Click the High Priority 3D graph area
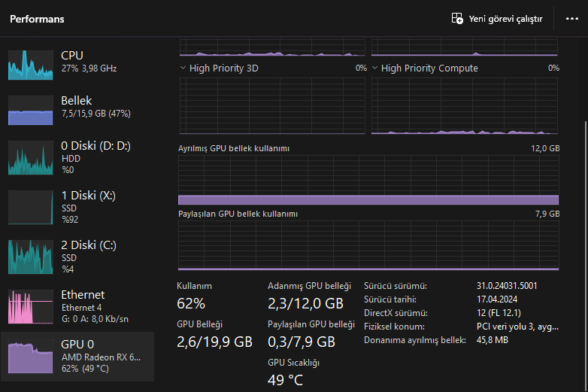The height and width of the screenshot is (392, 588). pyautogui.click(x=273, y=105)
